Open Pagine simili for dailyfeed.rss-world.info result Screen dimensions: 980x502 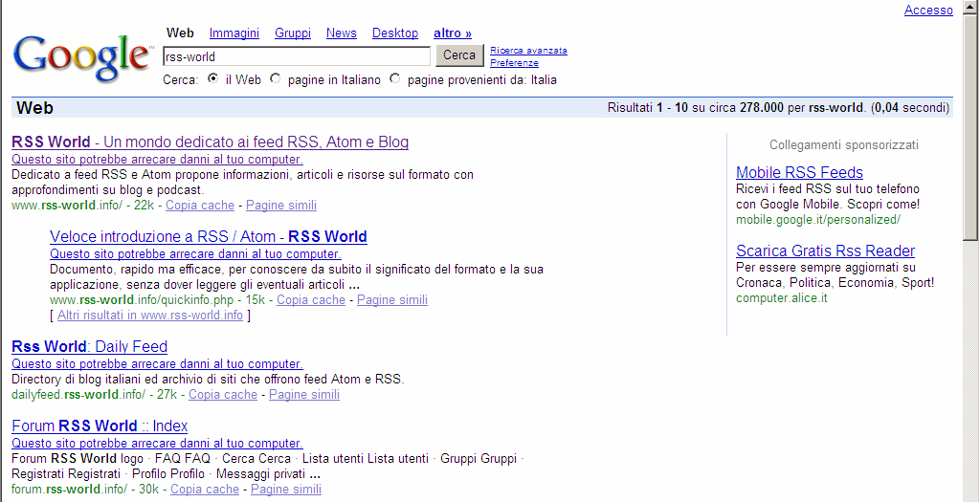coord(304,395)
